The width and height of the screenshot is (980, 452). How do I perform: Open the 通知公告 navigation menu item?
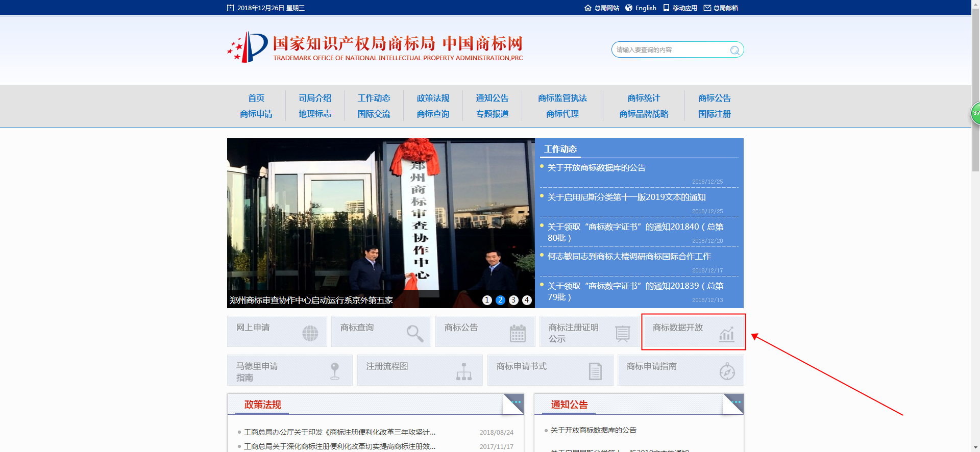[x=492, y=98]
